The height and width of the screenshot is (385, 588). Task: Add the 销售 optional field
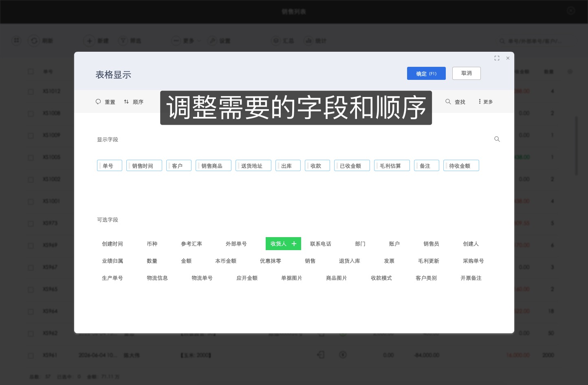(x=310, y=261)
